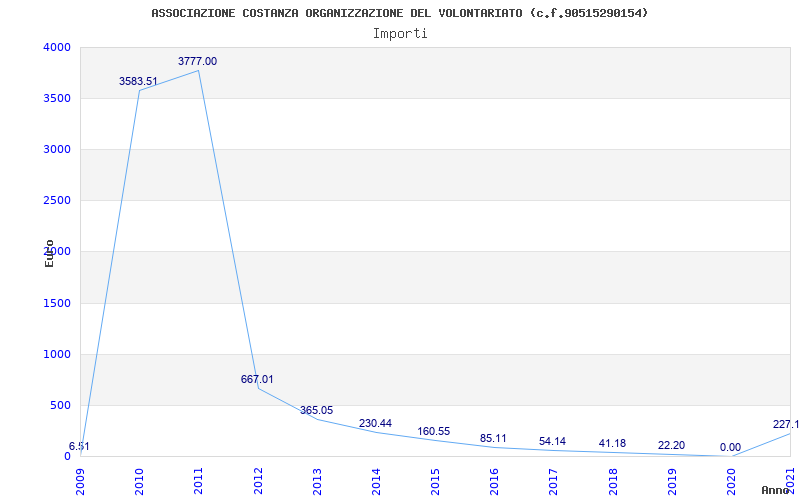The width and height of the screenshot is (800, 500).
Task: Select the 230.44 data label
Action: [x=375, y=424]
